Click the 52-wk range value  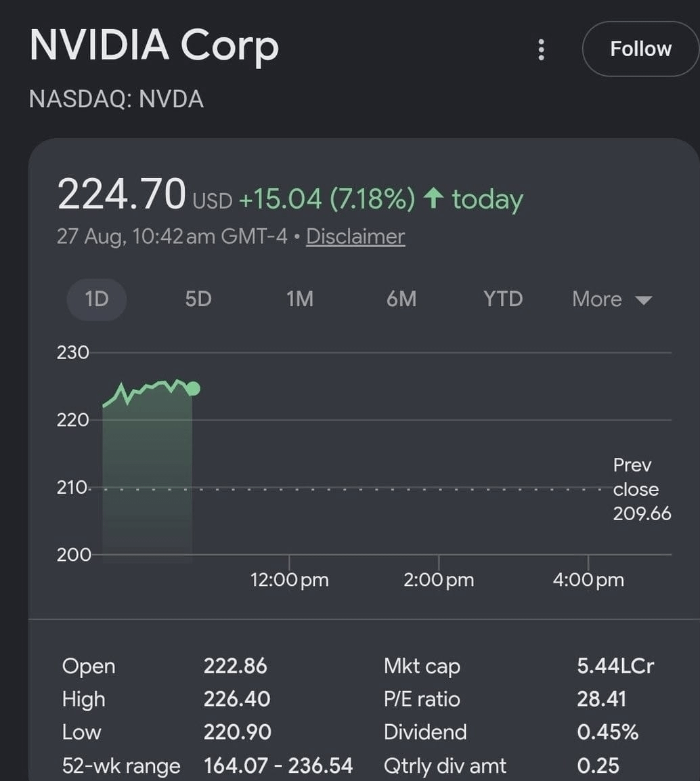pos(278,765)
